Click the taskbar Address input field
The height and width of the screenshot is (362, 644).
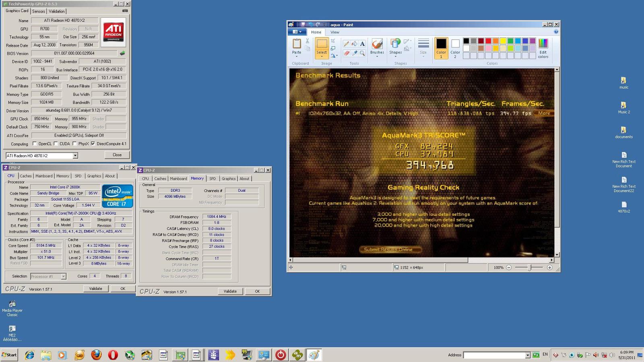494,355
